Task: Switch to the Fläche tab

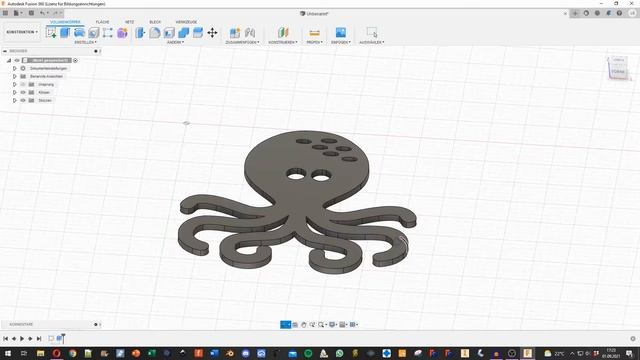Action: tap(102, 22)
